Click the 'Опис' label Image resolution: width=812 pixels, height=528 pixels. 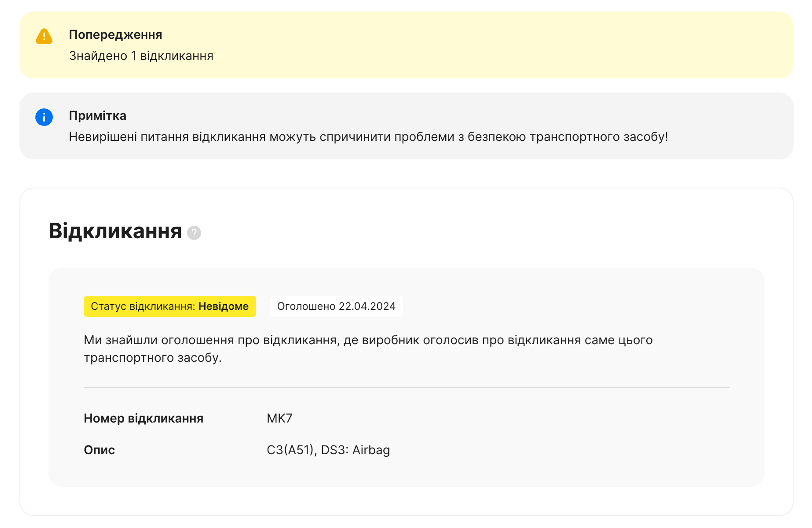pyautogui.click(x=99, y=450)
